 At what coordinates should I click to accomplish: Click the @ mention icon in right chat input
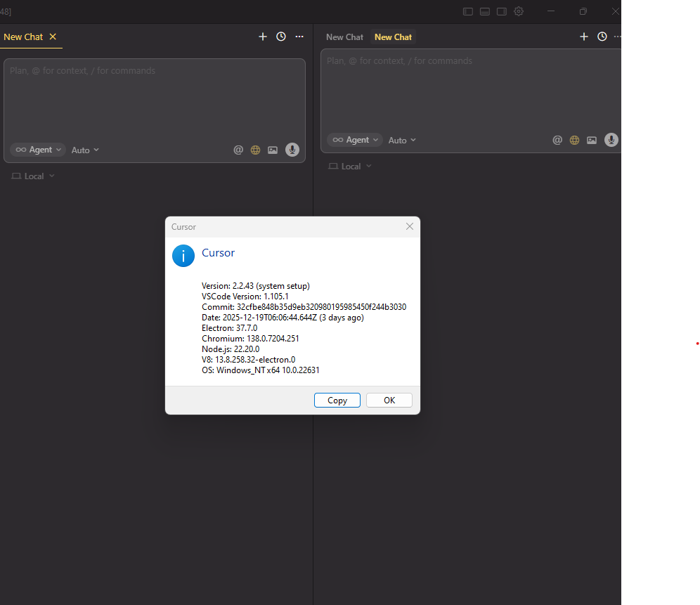pyautogui.click(x=557, y=141)
